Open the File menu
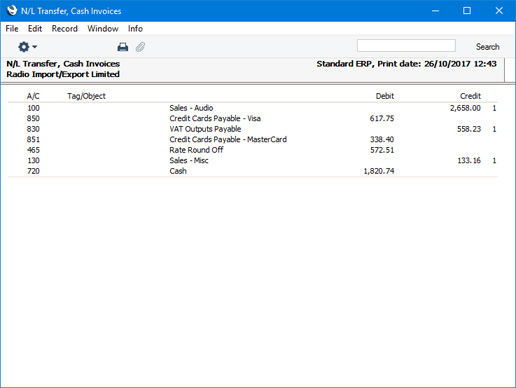 coord(12,29)
